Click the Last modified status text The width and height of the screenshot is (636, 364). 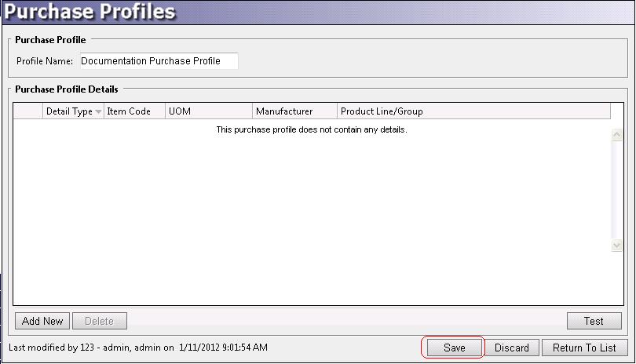click(137, 347)
